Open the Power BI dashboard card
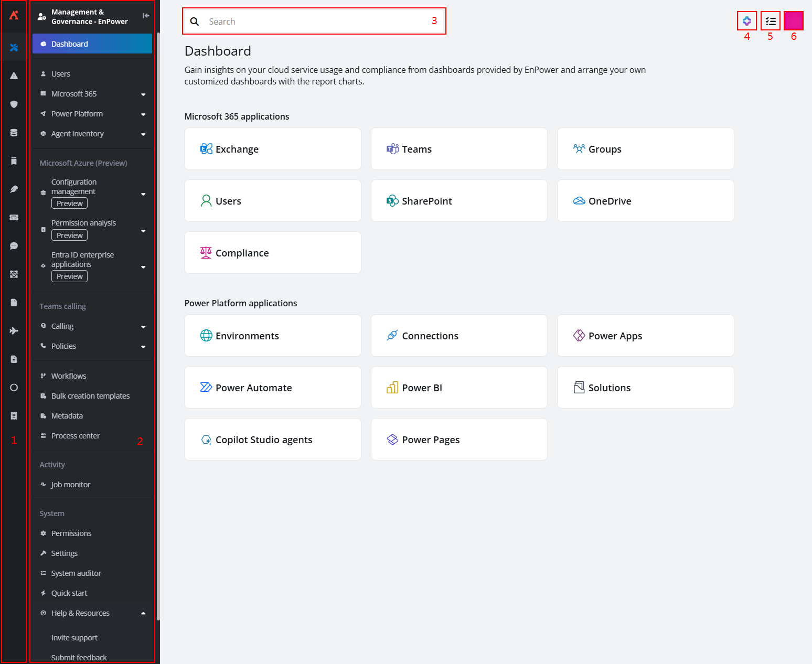Image resolution: width=812 pixels, height=664 pixels. tap(459, 388)
